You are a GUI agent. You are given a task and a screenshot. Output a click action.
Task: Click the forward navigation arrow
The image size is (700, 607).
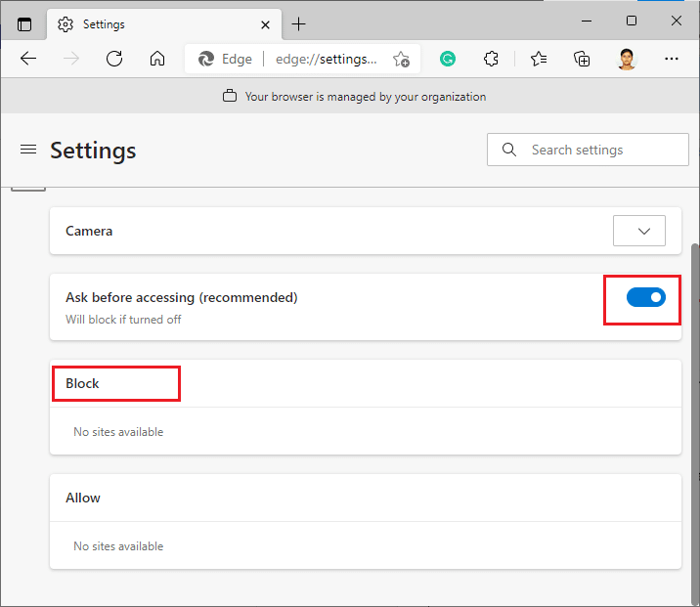tap(71, 59)
